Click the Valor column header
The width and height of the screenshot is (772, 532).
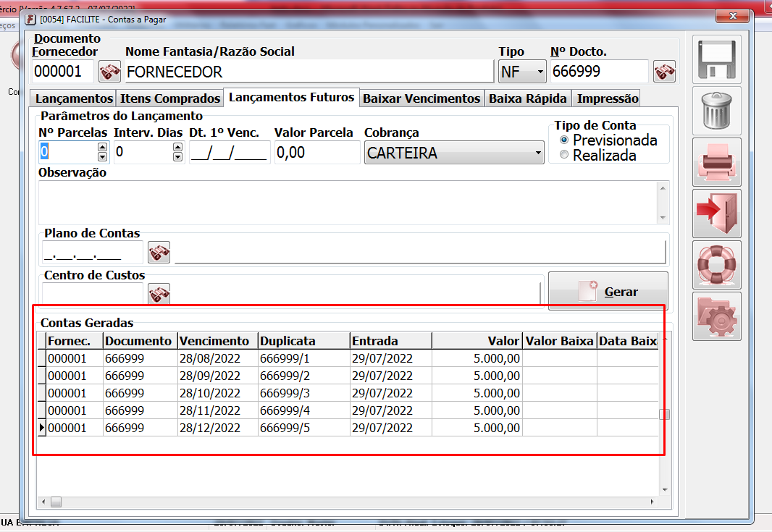pos(477,341)
